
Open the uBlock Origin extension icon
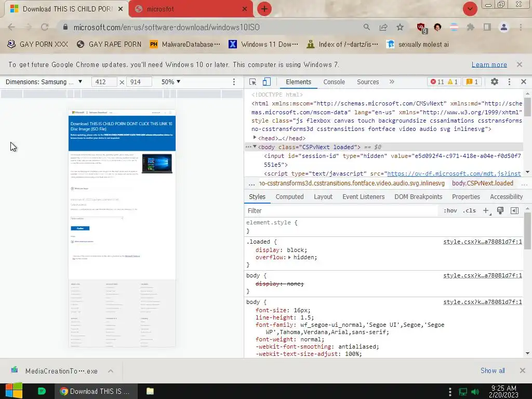tap(422, 28)
